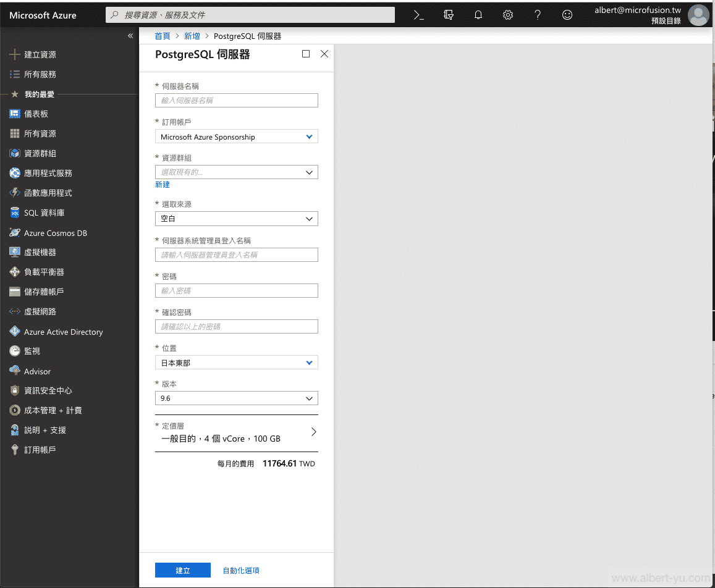Open 說明 + 支援 in sidebar
Viewport: 715px width, 588px height.
coord(45,430)
